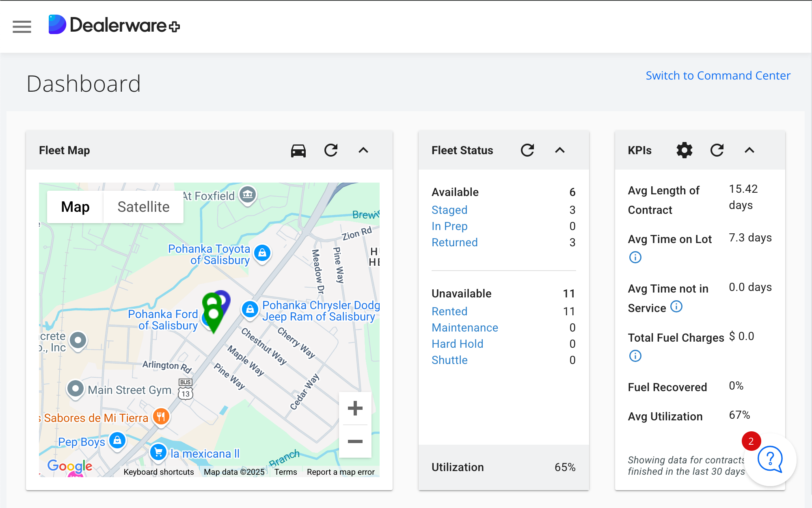Click Report a map error
The image size is (812, 508).
tap(341, 472)
